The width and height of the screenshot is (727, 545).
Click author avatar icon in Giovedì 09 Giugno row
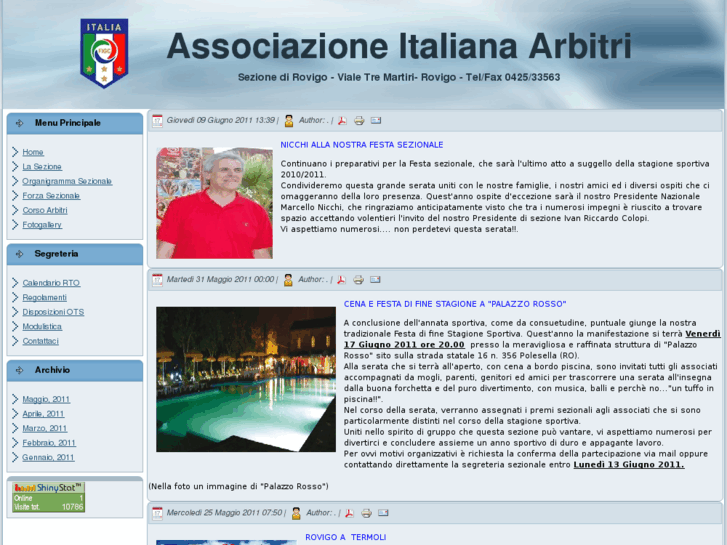[289, 121]
